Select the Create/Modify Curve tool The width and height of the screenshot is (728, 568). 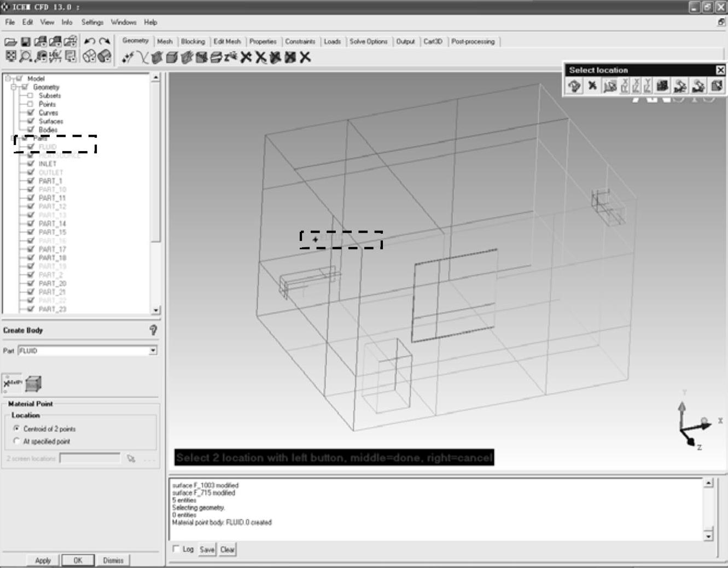(142, 57)
